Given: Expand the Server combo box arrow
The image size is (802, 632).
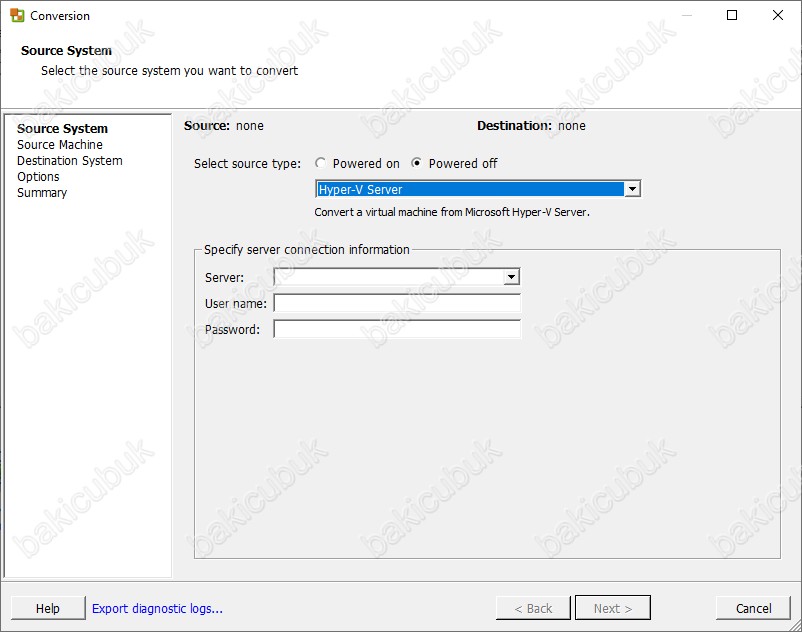Looking at the screenshot, I should pos(511,277).
